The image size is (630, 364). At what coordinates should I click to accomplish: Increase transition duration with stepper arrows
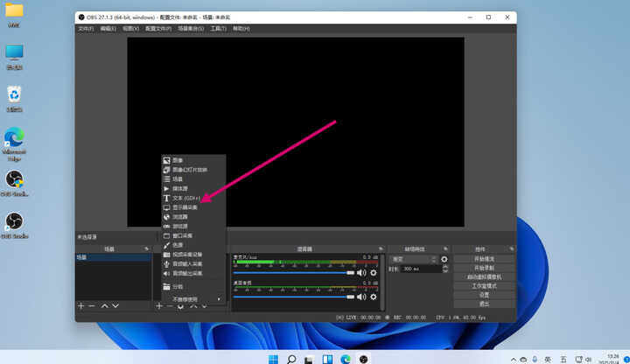(x=445, y=267)
